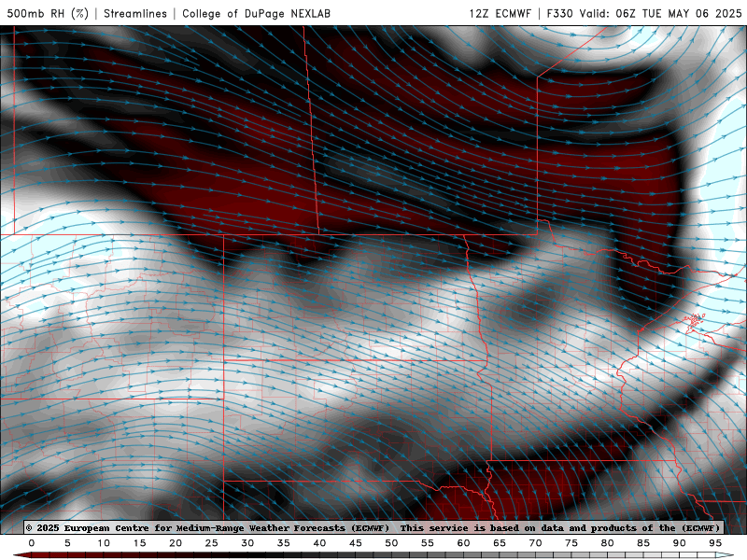Click the colorbar label '15'
747x560 pixels.
coord(139,543)
